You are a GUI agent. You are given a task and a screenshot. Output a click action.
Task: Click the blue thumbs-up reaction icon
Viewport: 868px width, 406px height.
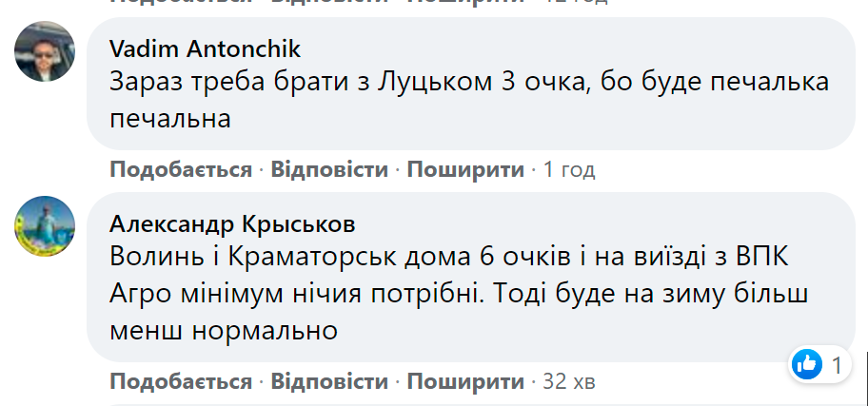(x=805, y=363)
